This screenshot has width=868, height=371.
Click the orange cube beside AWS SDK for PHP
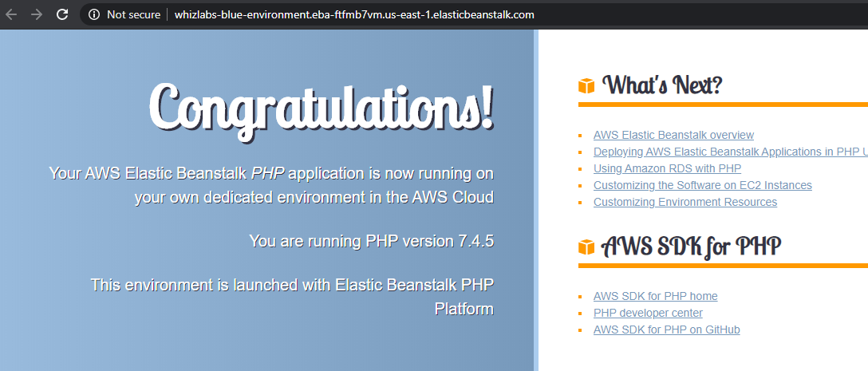pos(586,247)
